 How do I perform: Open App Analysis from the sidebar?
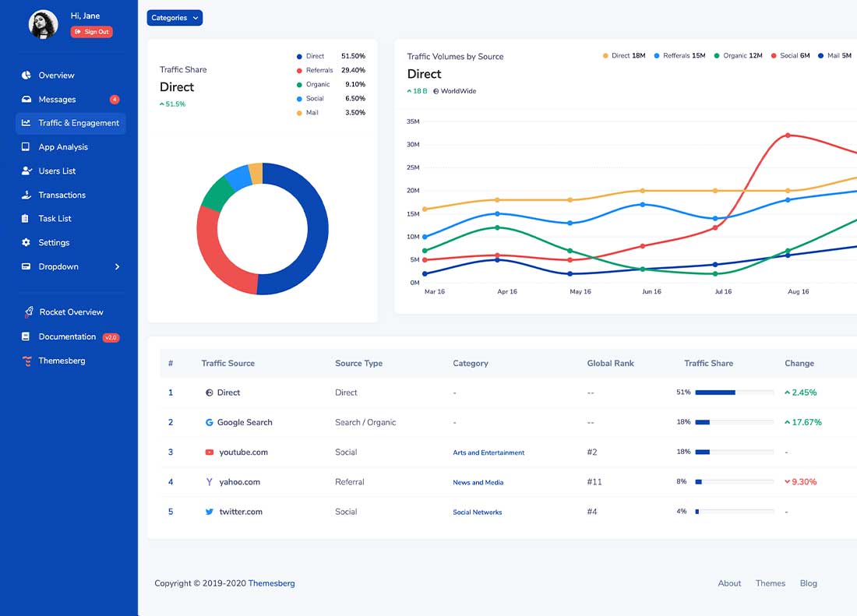click(26, 146)
